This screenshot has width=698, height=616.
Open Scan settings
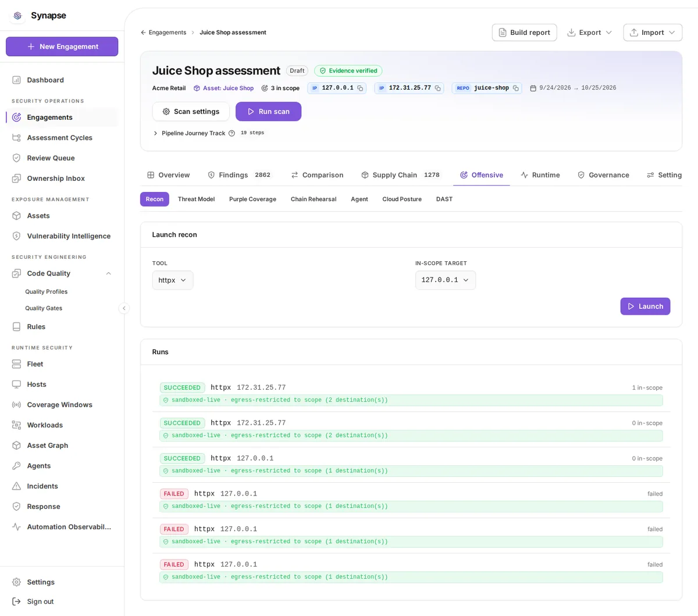pos(191,112)
